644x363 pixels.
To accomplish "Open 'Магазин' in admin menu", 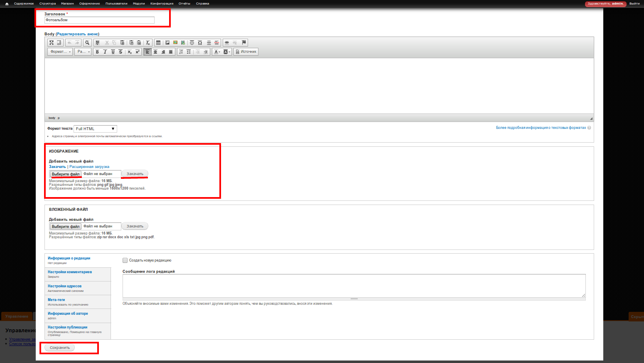I will (67, 4).
